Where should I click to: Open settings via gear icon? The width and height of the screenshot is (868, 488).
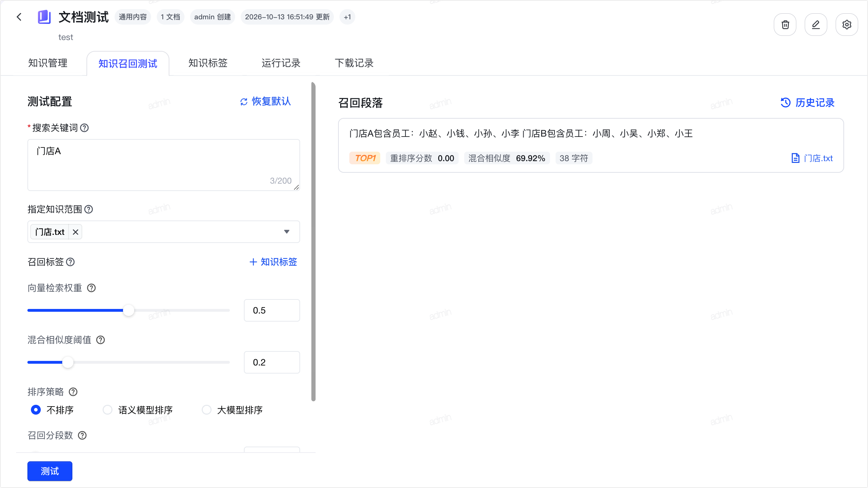(x=847, y=25)
